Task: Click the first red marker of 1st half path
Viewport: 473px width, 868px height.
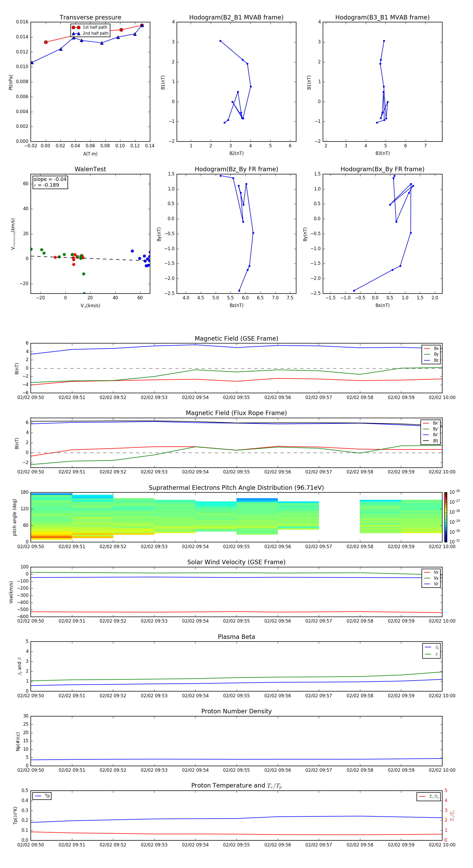Action: pyautogui.click(x=46, y=42)
